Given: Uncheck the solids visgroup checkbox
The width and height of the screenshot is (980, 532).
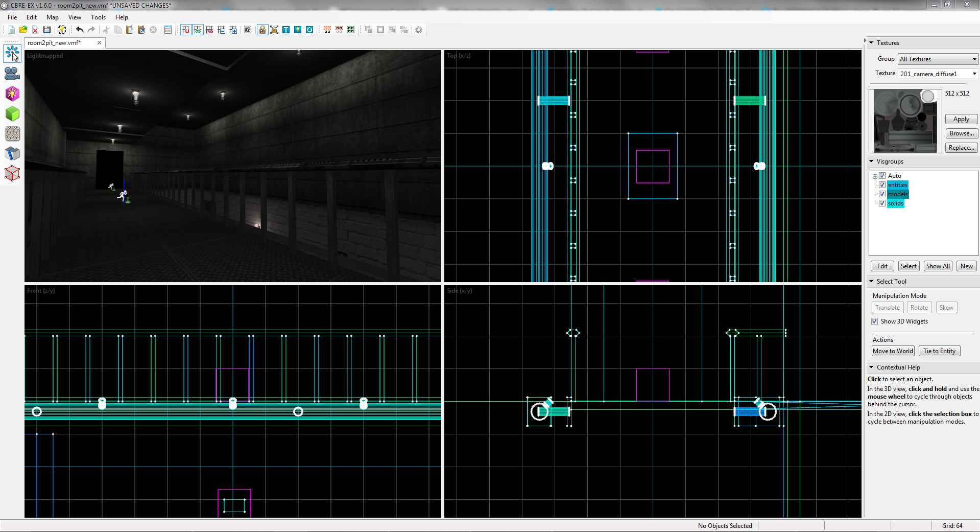Looking at the screenshot, I should point(882,203).
